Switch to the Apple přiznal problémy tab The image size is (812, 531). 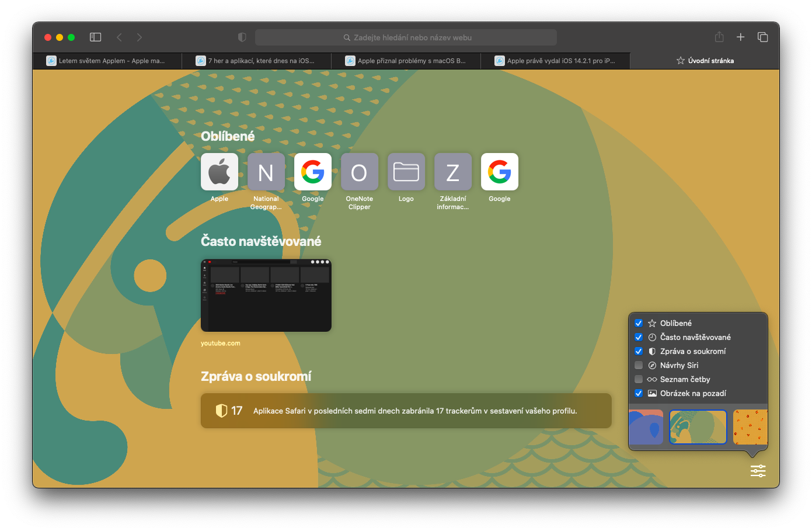406,61
